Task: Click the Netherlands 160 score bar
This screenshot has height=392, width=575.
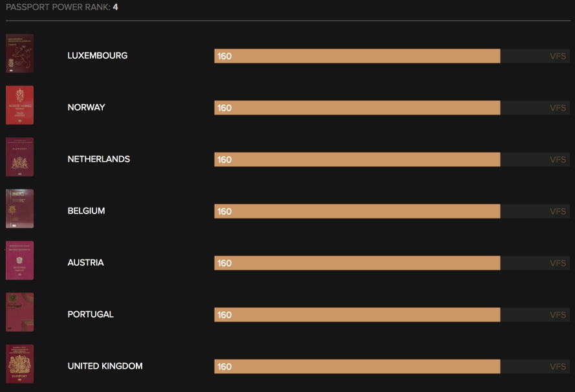Action: point(357,160)
